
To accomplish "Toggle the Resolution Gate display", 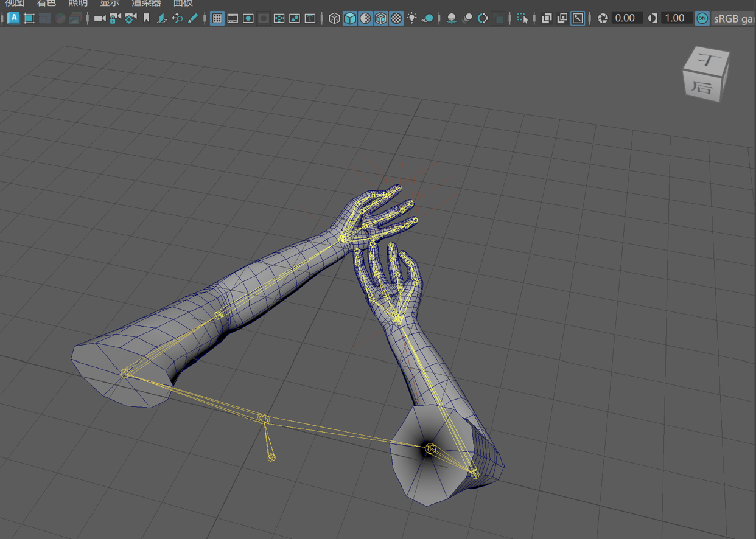I will (x=248, y=18).
